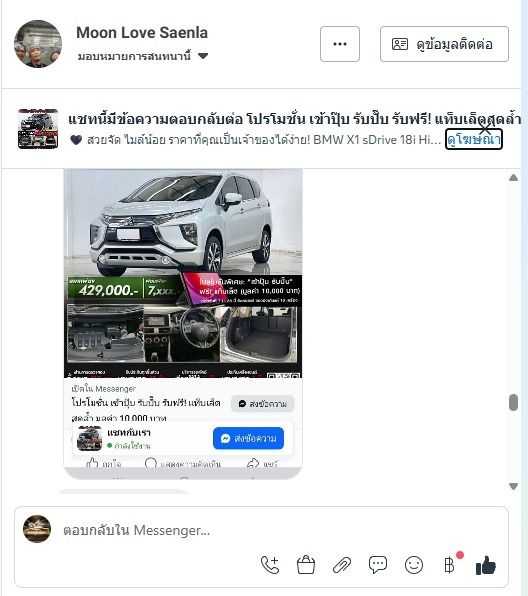The width and height of the screenshot is (528, 596).
Task: Click the blue ส่งข้อความ Messenger button
Action: (248, 438)
